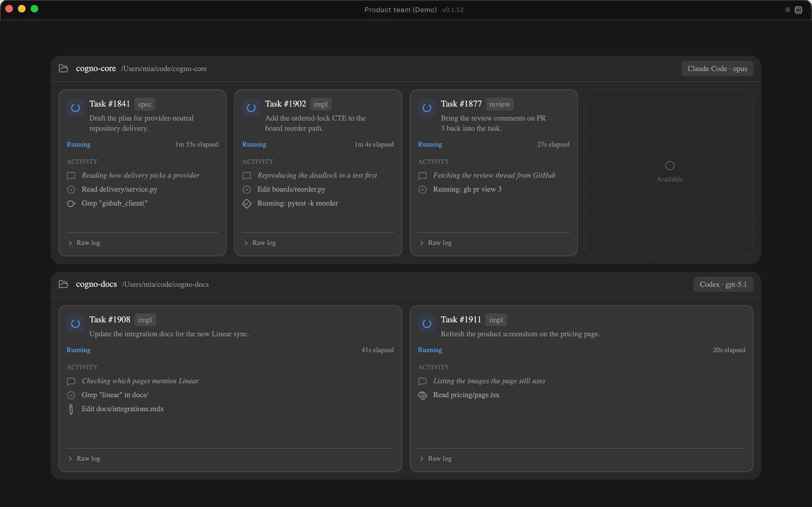Click the spinner icon for Task #1908
The image size is (812, 507).
[75, 324]
